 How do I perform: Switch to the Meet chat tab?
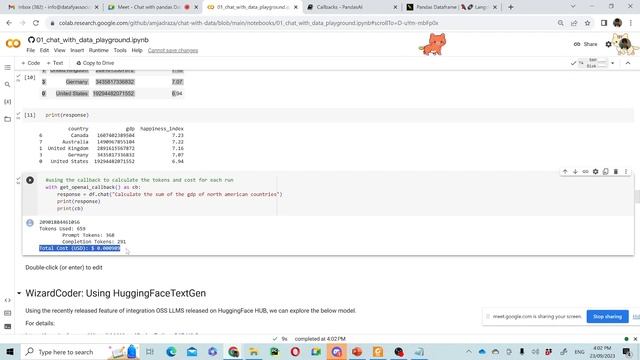(x=153, y=7)
